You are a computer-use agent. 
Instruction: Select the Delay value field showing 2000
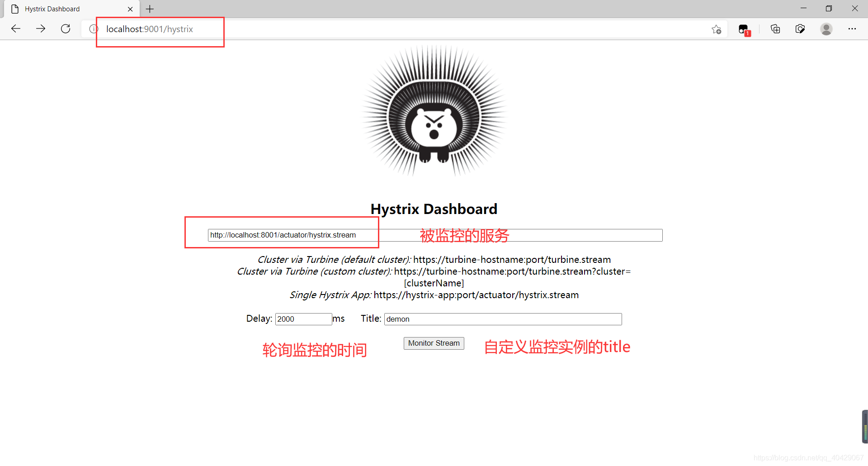303,319
